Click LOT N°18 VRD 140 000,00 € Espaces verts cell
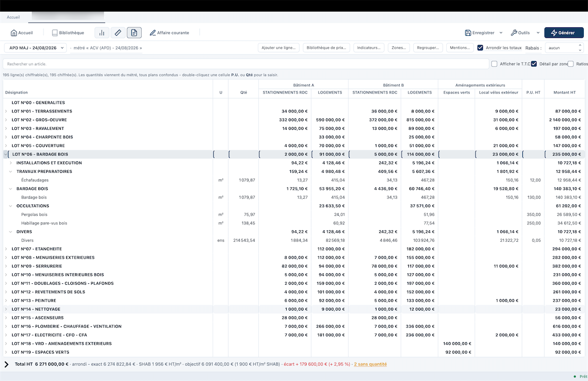Screen dimensions: 588x381 456,344
